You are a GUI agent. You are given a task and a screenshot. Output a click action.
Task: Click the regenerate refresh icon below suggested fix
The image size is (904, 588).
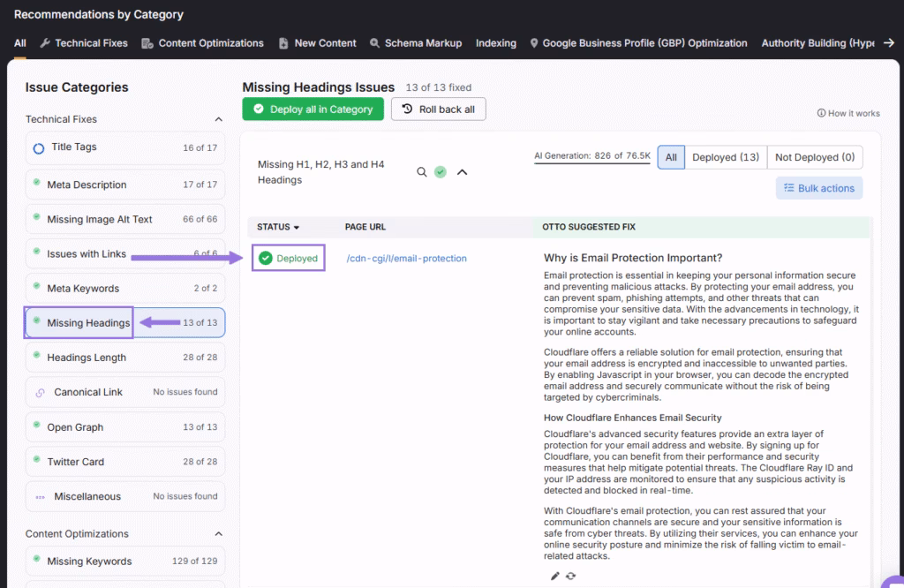click(571, 576)
